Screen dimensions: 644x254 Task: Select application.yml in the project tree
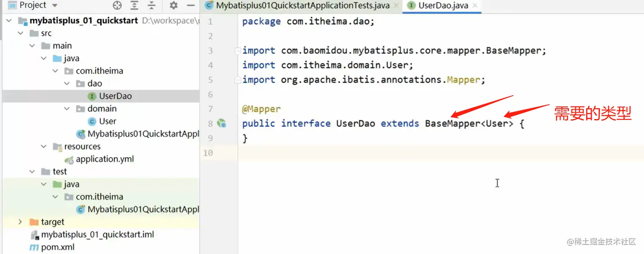point(105,159)
